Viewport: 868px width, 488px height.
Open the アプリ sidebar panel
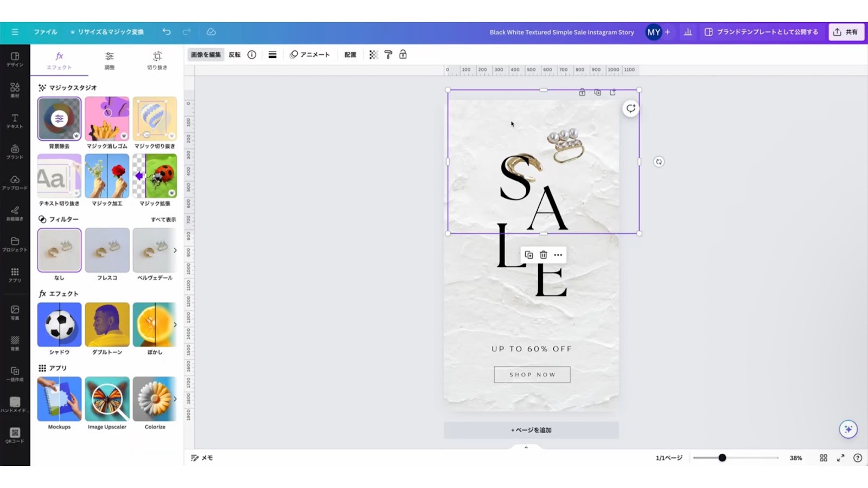click(x=15, y=275)
